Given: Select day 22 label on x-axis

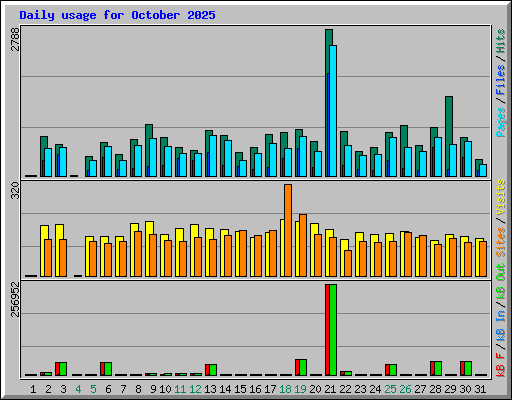Looking at the screenshot, I should (345, 389).
